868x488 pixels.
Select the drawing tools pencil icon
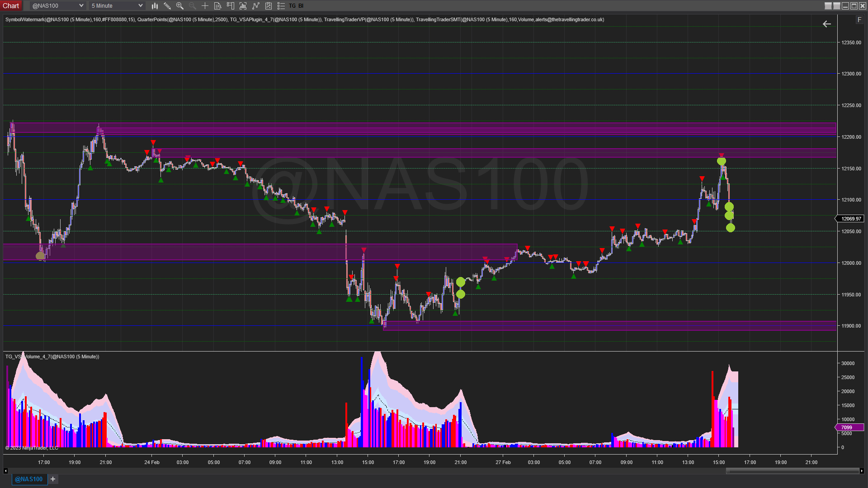[x=167, y=6]
